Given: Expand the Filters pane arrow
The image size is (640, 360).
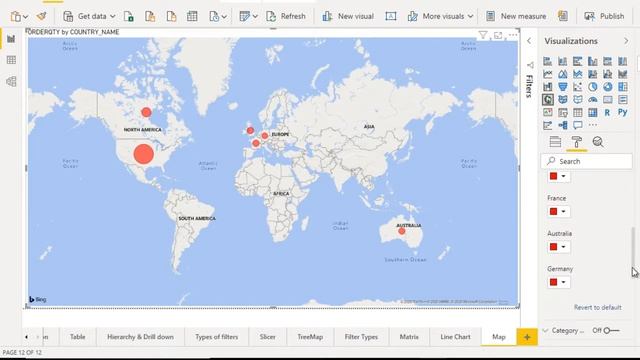Looking at the screenshot, I should point(529,41).
